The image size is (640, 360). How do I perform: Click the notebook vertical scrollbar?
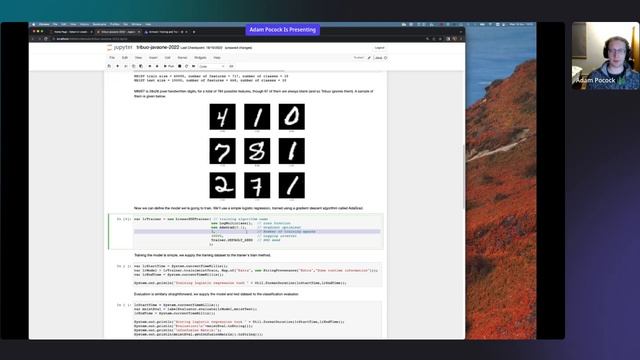tap(463, 177)
